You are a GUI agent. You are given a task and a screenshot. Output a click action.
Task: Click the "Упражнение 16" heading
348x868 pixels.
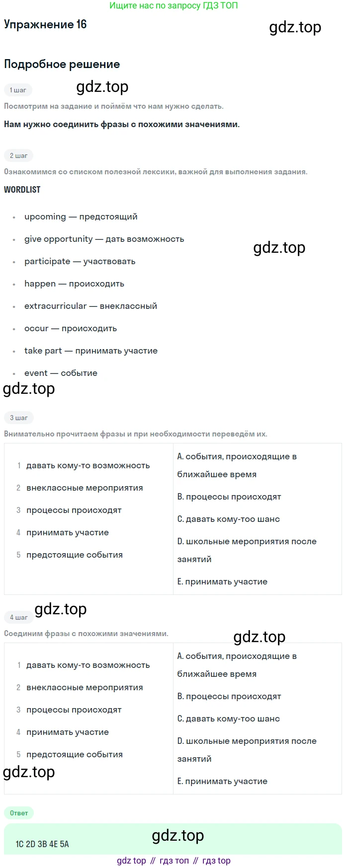[x=45, y=24]
